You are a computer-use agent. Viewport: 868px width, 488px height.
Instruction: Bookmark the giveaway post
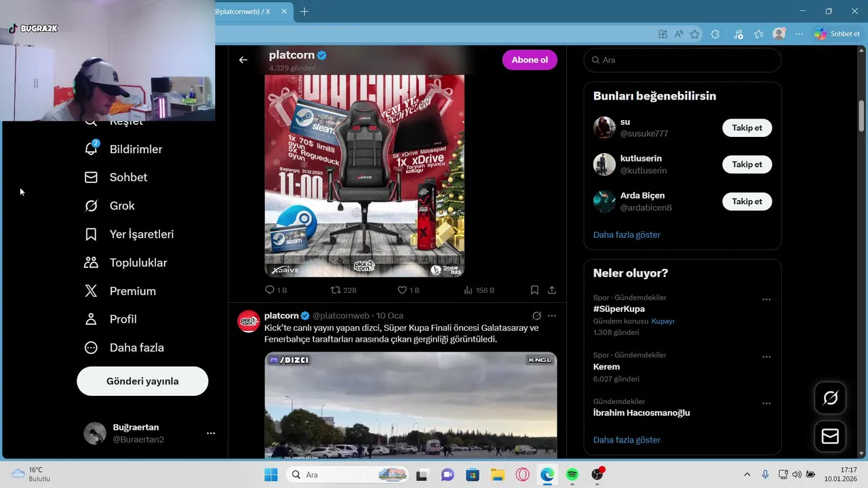pyautogui.click(x=534, y=290)
